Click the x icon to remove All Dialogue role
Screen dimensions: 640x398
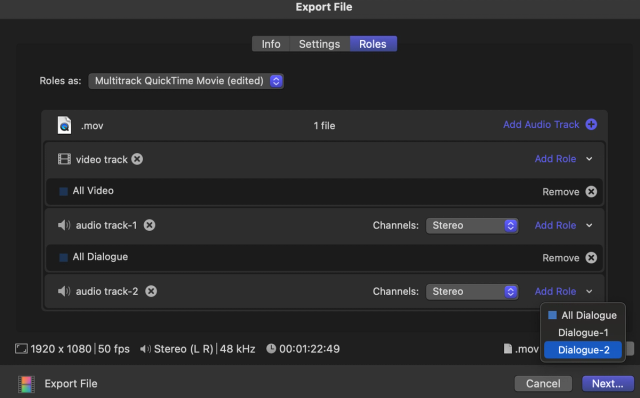pyautogui.click(x=591, y=258)
